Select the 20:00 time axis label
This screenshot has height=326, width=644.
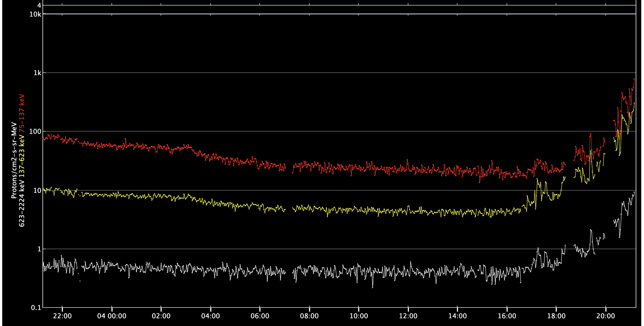[606, 316]
